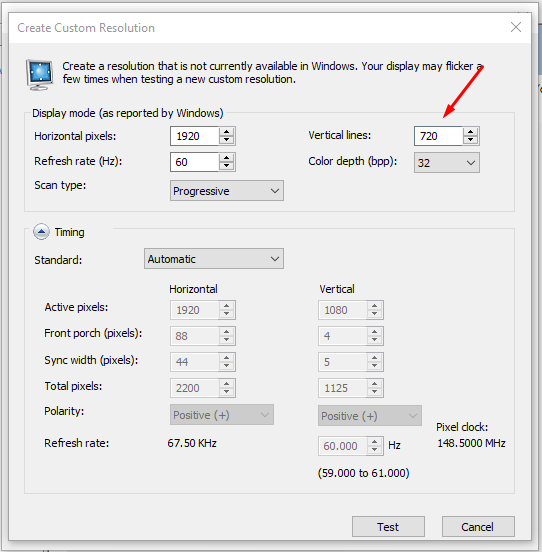Decrease Horizontal pixels with the down spinner arrow
Screen dimensions: 542x552
pos(227,140)
